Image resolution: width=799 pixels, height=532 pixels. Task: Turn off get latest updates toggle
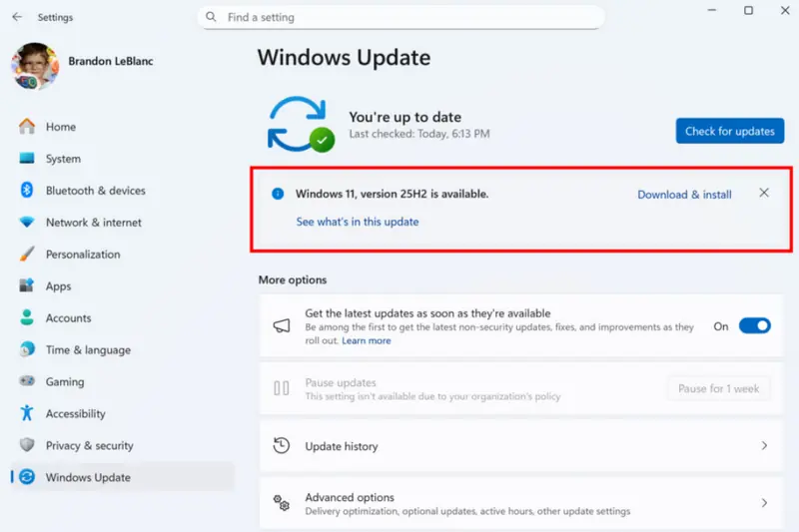(754, 326)
